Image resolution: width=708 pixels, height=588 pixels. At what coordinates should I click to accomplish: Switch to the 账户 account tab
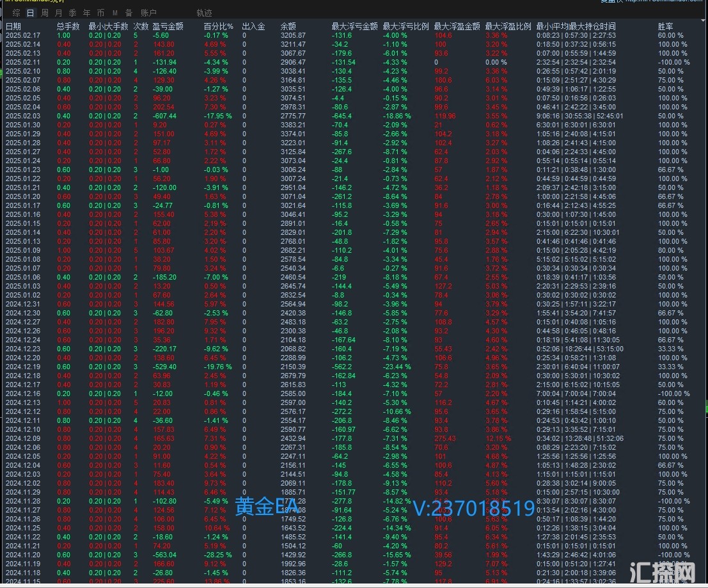pos(148,13)
